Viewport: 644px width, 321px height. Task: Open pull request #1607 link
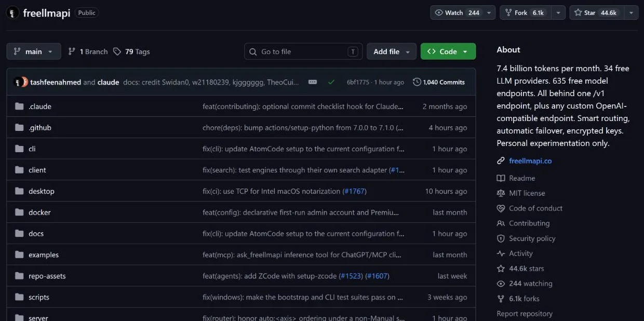pyautogui.click(x=377, y=276)
